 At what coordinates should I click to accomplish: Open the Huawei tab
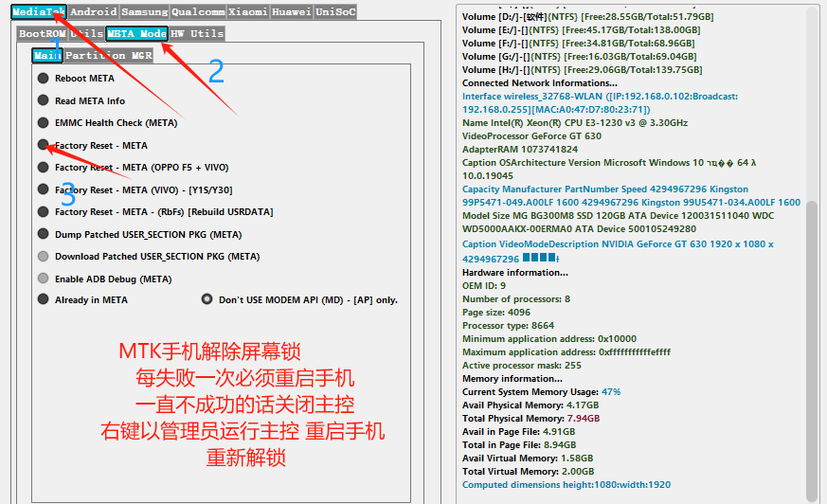click(291, 11)
